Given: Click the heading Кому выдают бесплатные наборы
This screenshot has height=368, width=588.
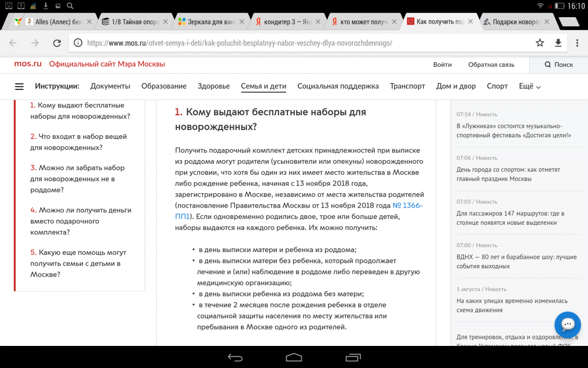Looking at the screenshot, I should [x=270, y=119].
